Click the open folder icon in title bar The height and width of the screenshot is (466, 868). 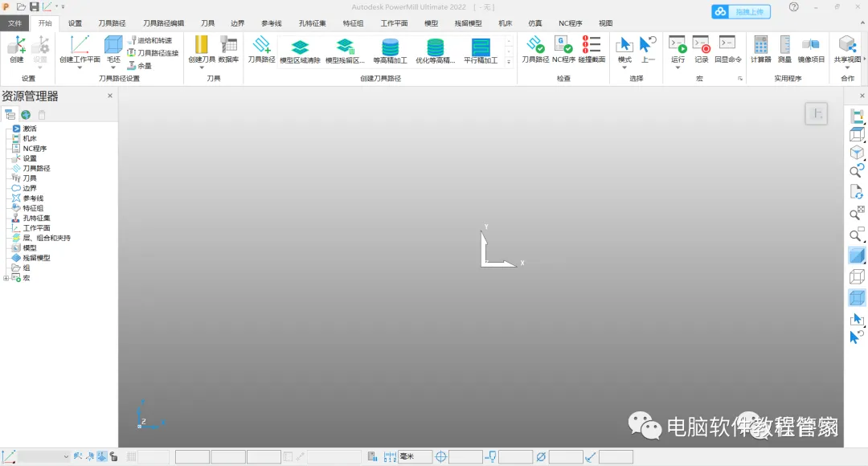coord(21,6)
